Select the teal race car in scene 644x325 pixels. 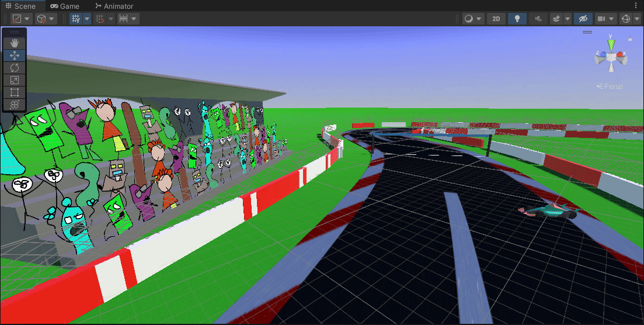point(550,210)
